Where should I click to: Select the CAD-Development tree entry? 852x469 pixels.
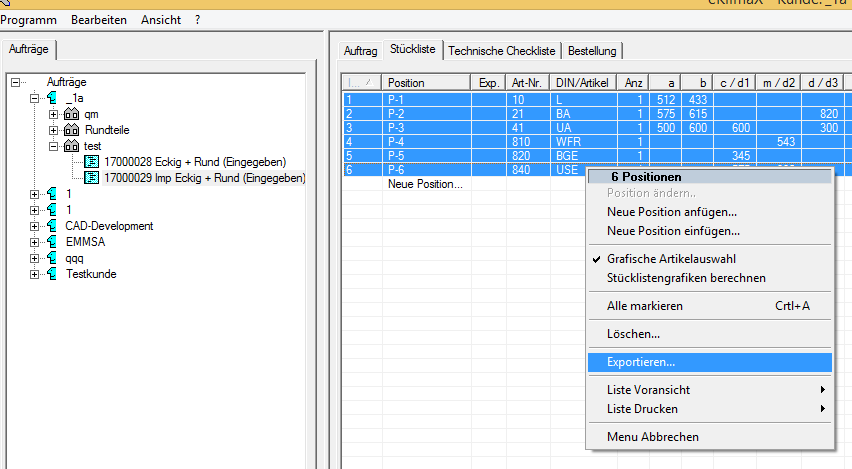tap(109, 226)
